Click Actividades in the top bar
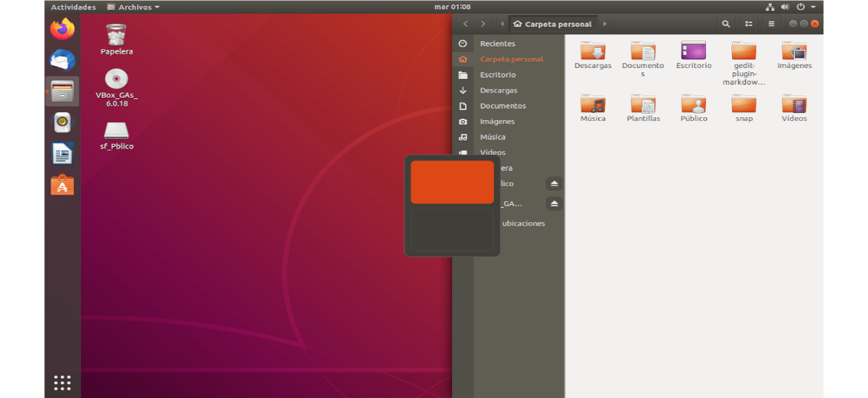868x398 pixels. pos(73,7)
